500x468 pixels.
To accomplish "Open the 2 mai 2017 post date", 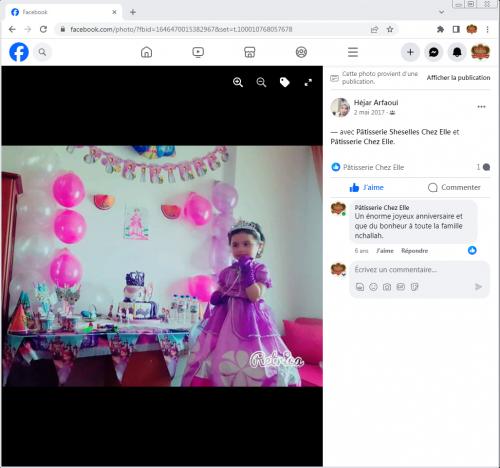I will pyautogui.click(x=369, y=112).
